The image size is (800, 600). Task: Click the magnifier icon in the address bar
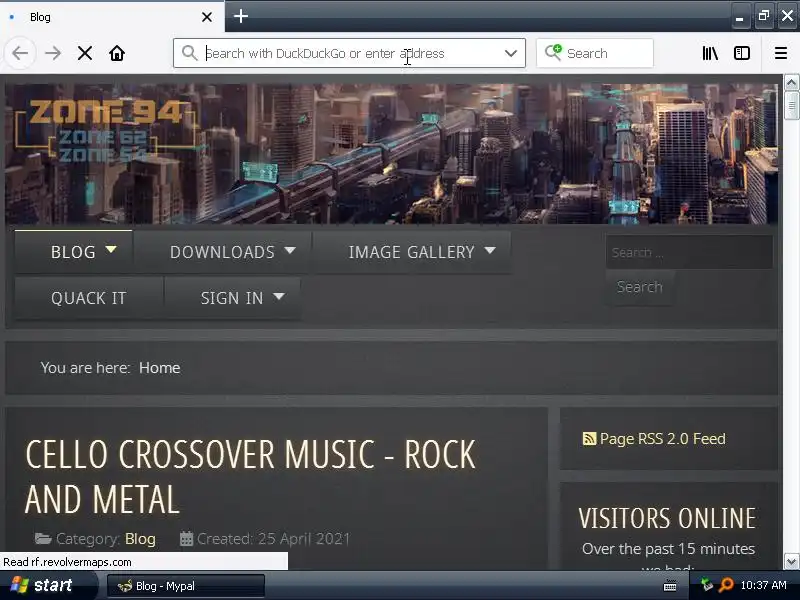coord(189,53)
